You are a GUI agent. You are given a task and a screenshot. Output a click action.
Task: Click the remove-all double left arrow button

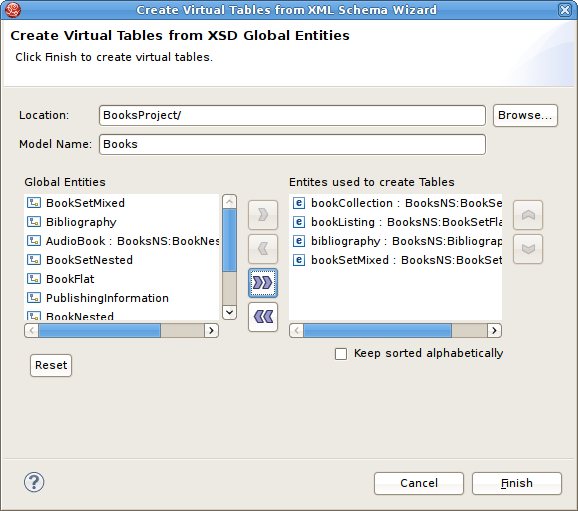pos(263,317)
